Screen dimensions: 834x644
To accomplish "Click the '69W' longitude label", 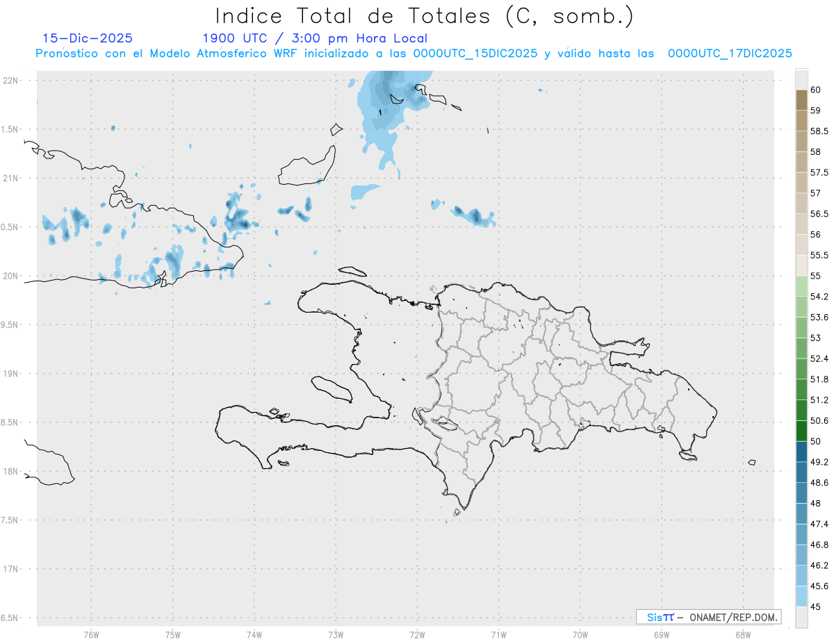I will [x=662, y=634].
